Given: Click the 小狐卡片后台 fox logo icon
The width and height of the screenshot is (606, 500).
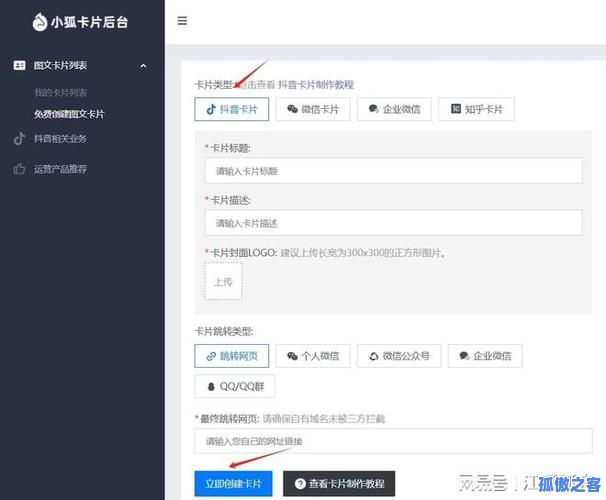Looking at the screenshot, I should [40, 22].
